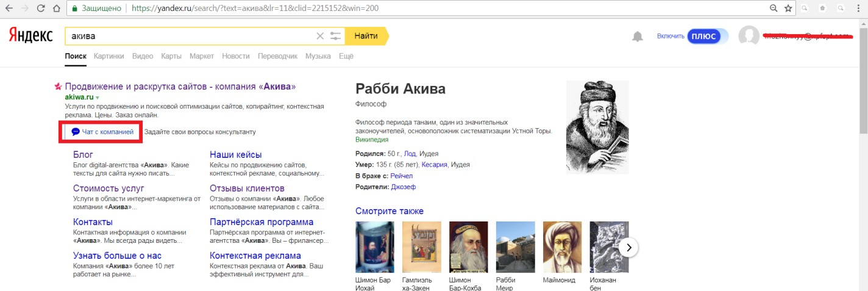This screenshot has width=868, height=291.
Task: Expand the Ещё menu in search tabs
Action: pos(346,56)
